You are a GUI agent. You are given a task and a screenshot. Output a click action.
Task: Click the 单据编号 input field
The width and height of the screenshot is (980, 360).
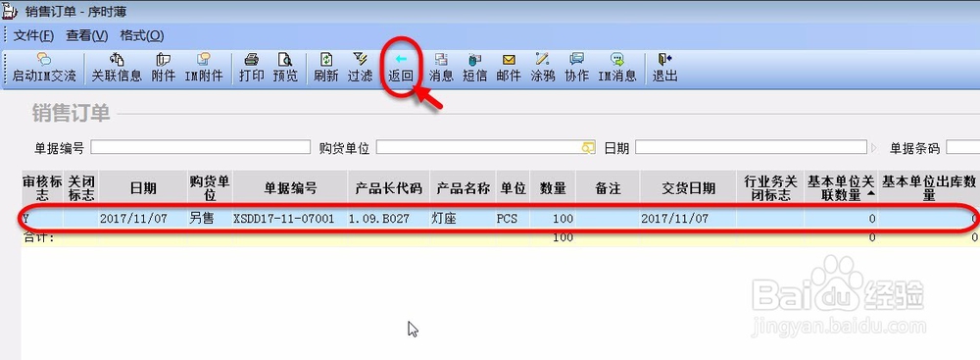tap(201, 148)
